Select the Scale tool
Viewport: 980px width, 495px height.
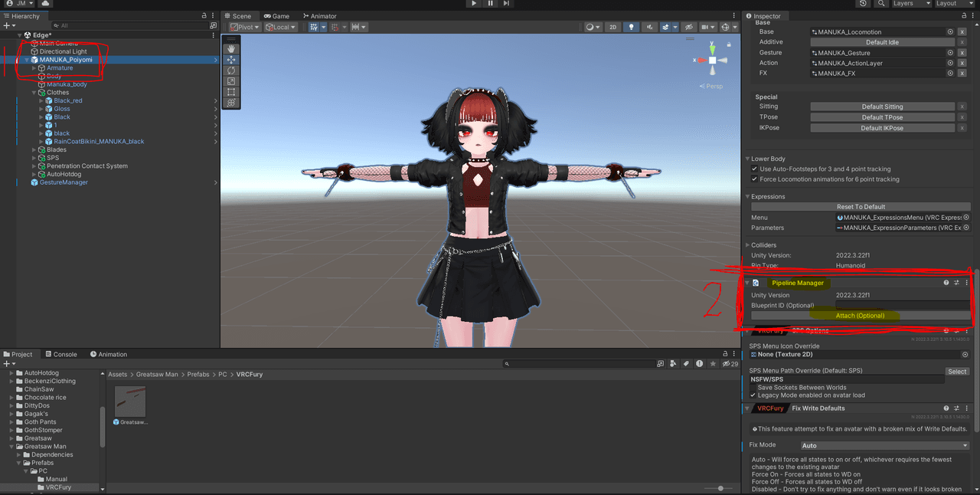231,81
